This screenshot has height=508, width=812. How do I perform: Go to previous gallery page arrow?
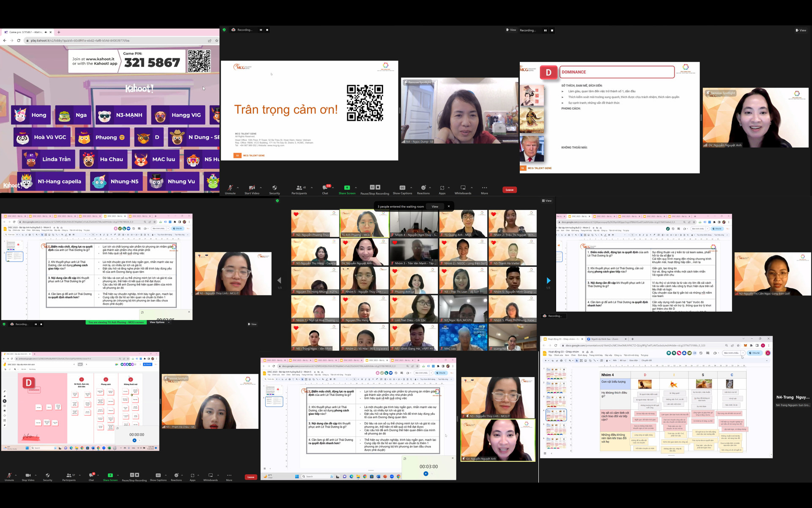(x=279, y=280)
